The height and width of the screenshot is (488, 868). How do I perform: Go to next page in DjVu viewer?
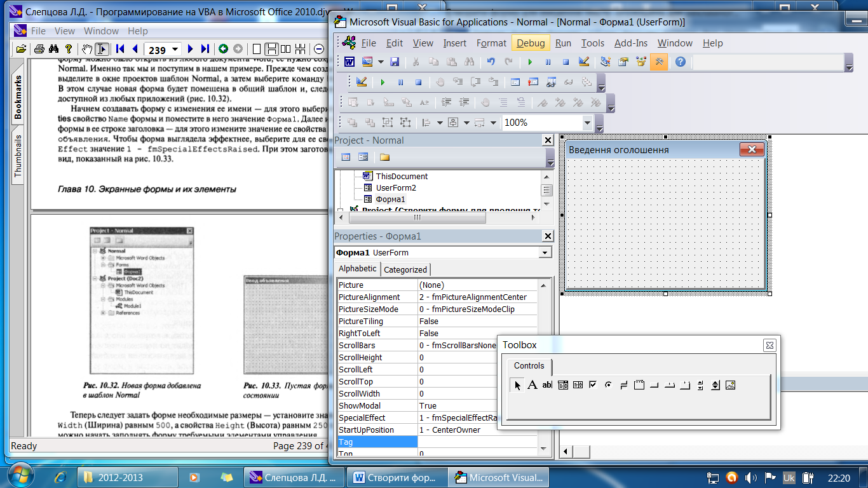click(x=190, y=49)
